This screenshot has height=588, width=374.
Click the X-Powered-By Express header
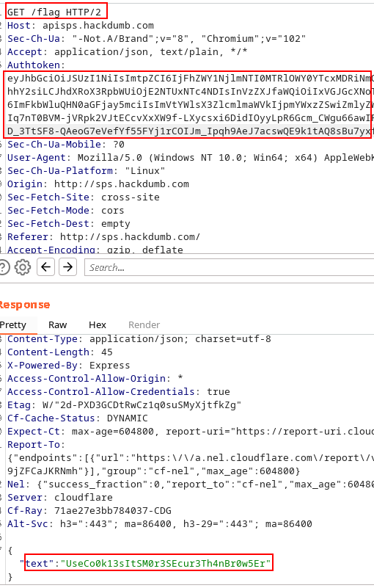click(x=69, y=366)
